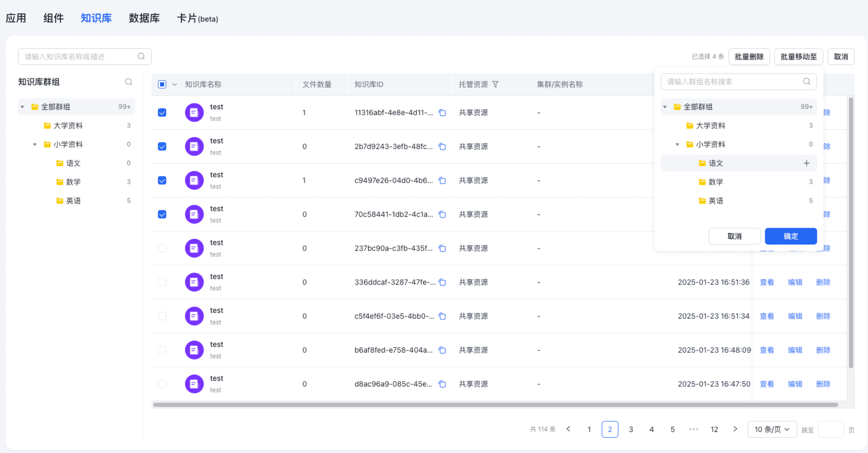
Task: Click filter icon next to 托管资源 column
Action: [x=495, y=84]
